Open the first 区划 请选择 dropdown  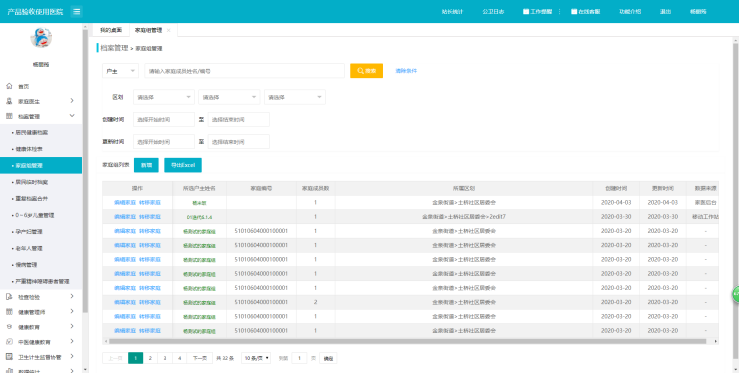pyautogui.click(x=164, y=97)
